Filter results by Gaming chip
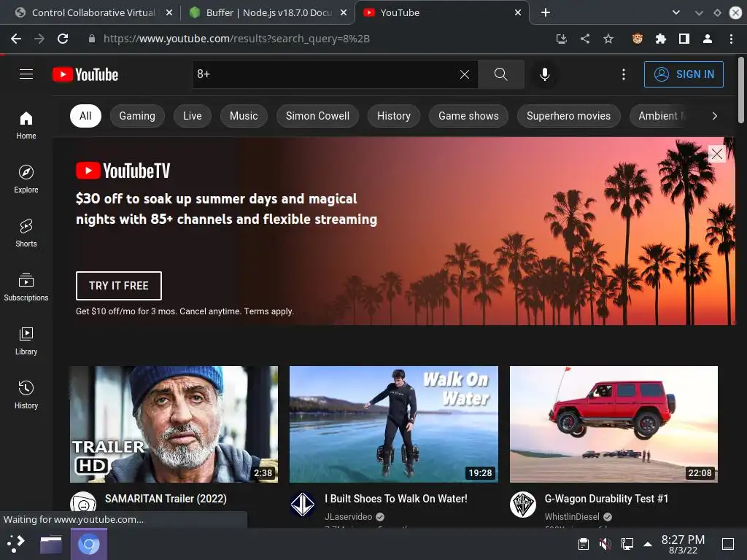747x560 pixels. 137,116
